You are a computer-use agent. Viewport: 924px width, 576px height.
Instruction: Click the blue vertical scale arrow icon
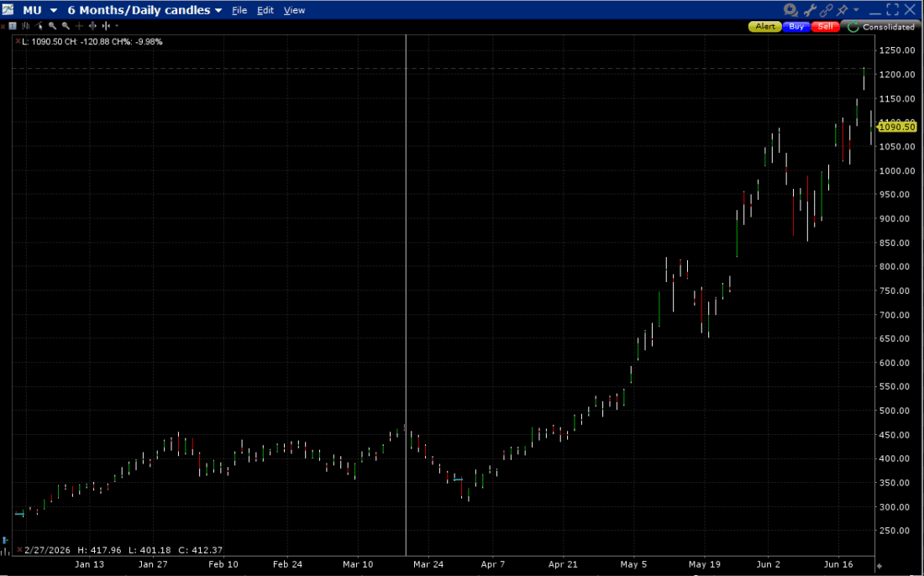click(5, 540)
